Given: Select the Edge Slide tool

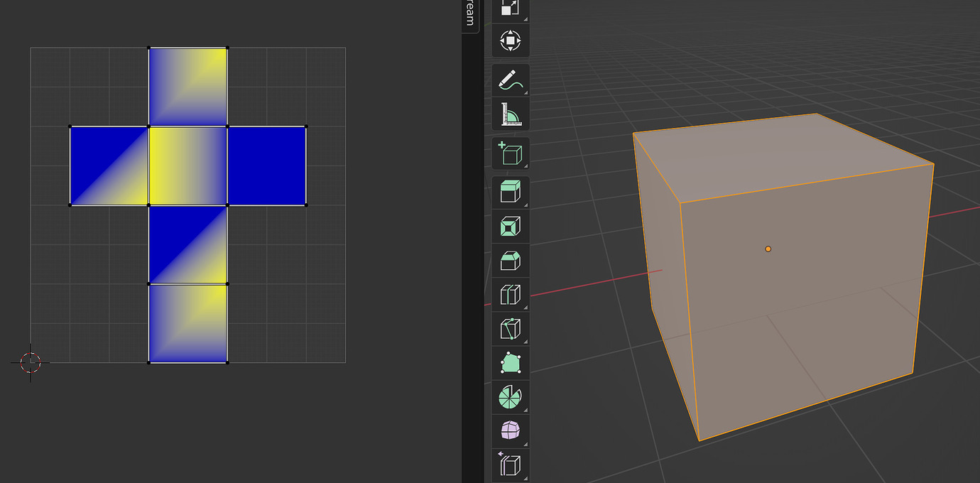Looking at the screenshot, I should [x=510, y=463].
